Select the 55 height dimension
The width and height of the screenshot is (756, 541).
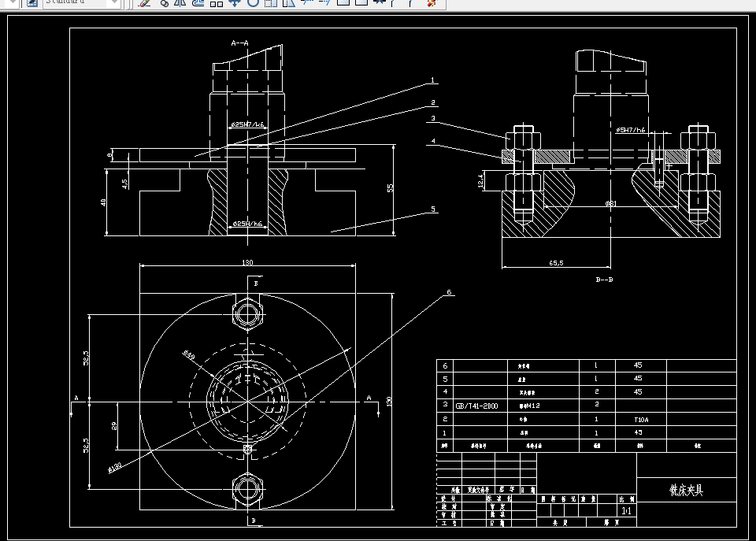point(390,188)
